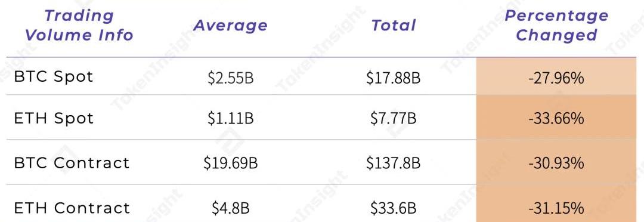Select ETH Contract total $33.6B
Image resolution: width=644 pixels, height=222 pixels.
(393, 208)
